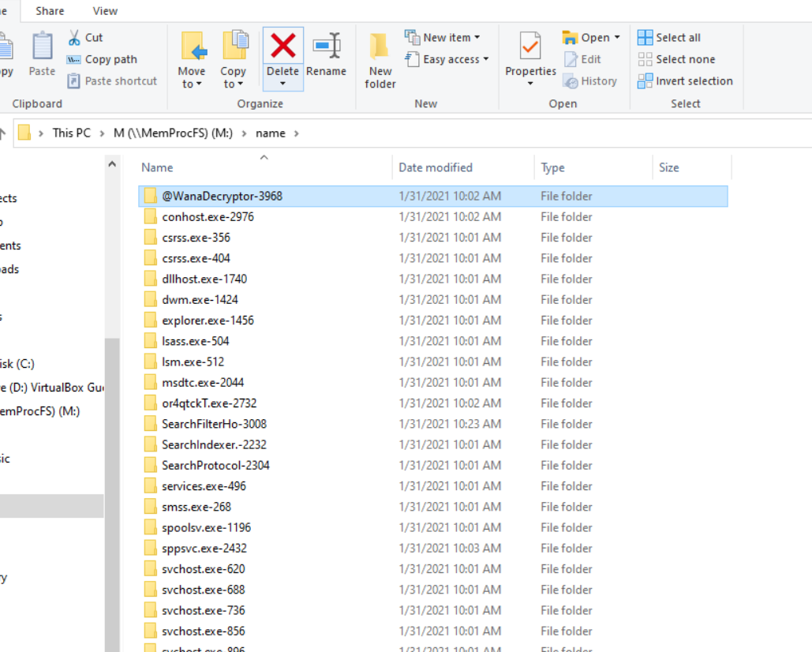The image size is (812, 652).
Task: Switch to the View ribbon tab
Action: pyautogui.click(x=104, y=10)
